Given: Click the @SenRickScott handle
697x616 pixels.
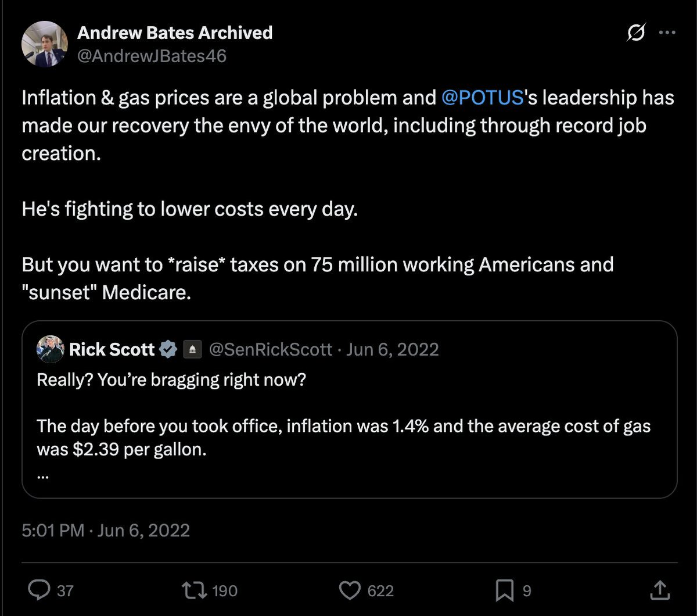Looking at the screenshot, I should pyautogui.click(x=270, y=349).
